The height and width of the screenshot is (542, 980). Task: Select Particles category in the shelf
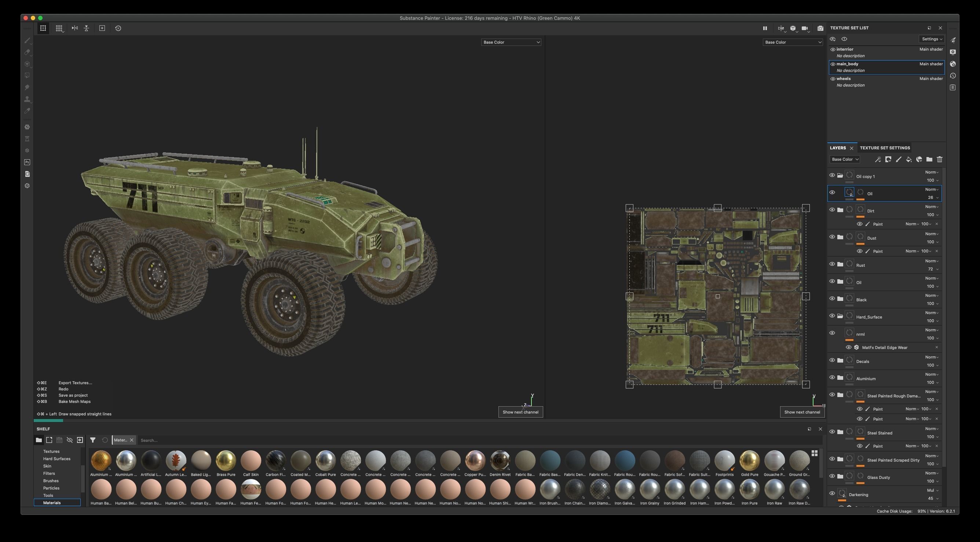[x=51, y=488]
